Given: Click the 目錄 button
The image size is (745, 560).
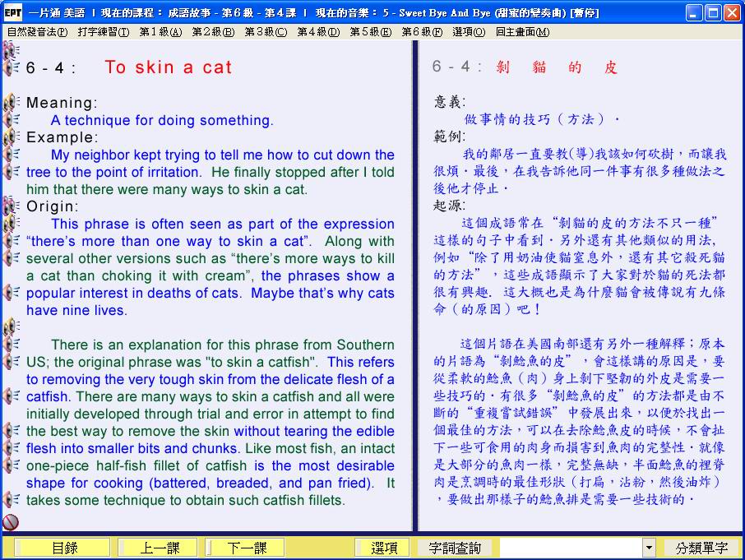Looking at the screenshot, I should click(64, 548).
